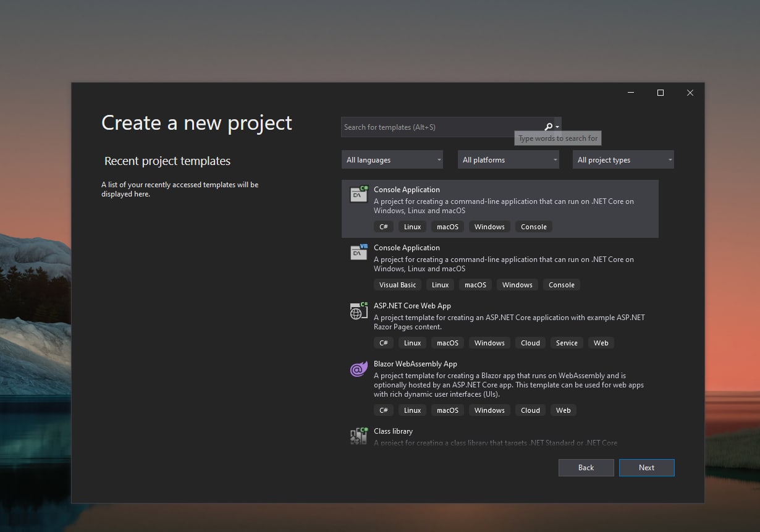Click the Linux tag on Visual Basic Console Application
This screenshot has width=760, height=532.
coord(440,284)
